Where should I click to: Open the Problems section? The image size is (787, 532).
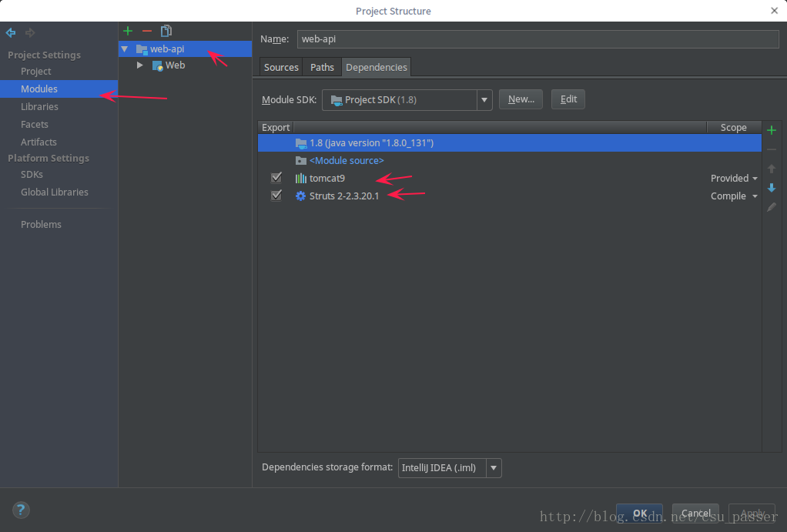[41, 225]
